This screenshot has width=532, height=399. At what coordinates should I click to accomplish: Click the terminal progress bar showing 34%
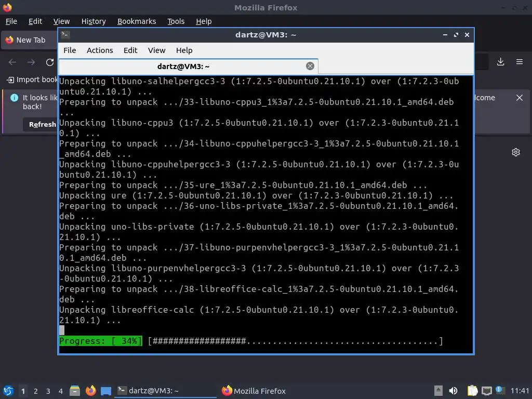coord(251,341)
